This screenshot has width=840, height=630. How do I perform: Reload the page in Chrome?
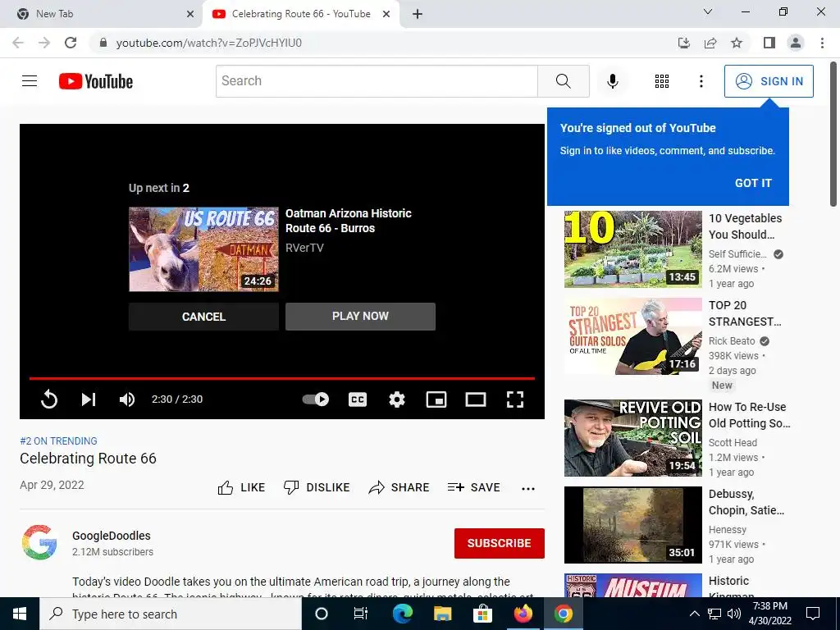[x=71, y=43]
